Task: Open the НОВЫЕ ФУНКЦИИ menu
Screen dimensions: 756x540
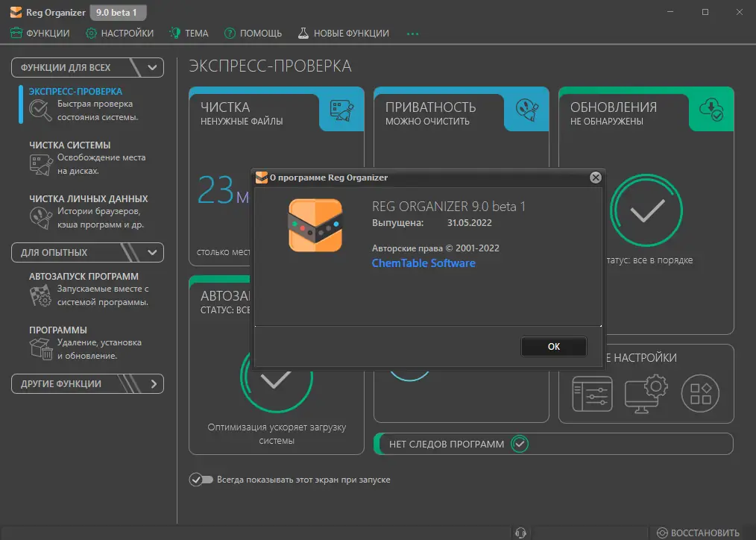Action: click(x=343, y=34)
